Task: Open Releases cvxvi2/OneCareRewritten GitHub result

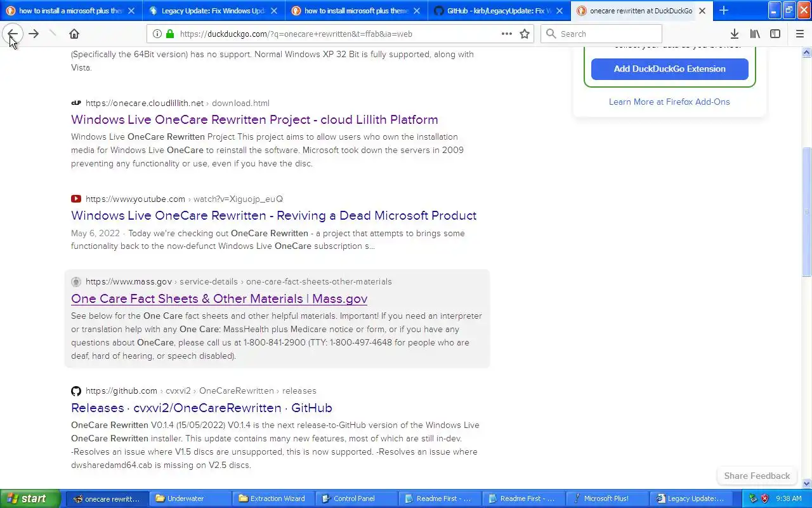Action: (202, 408)
